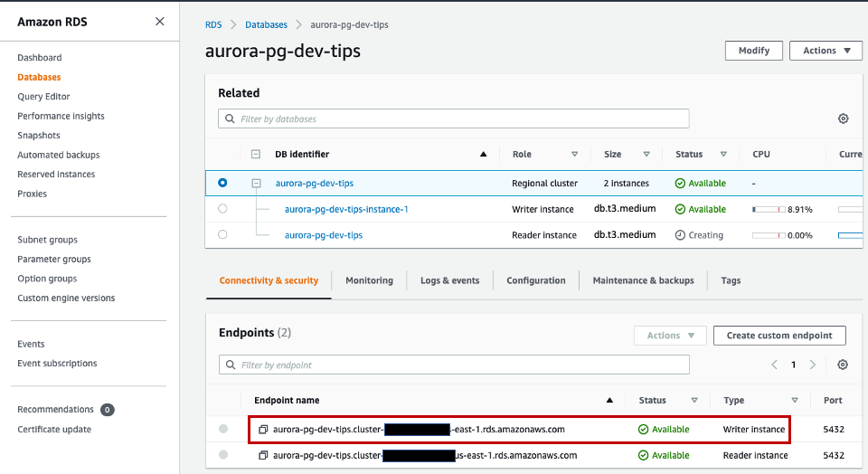Open Performance insights in sidebar

61,116
